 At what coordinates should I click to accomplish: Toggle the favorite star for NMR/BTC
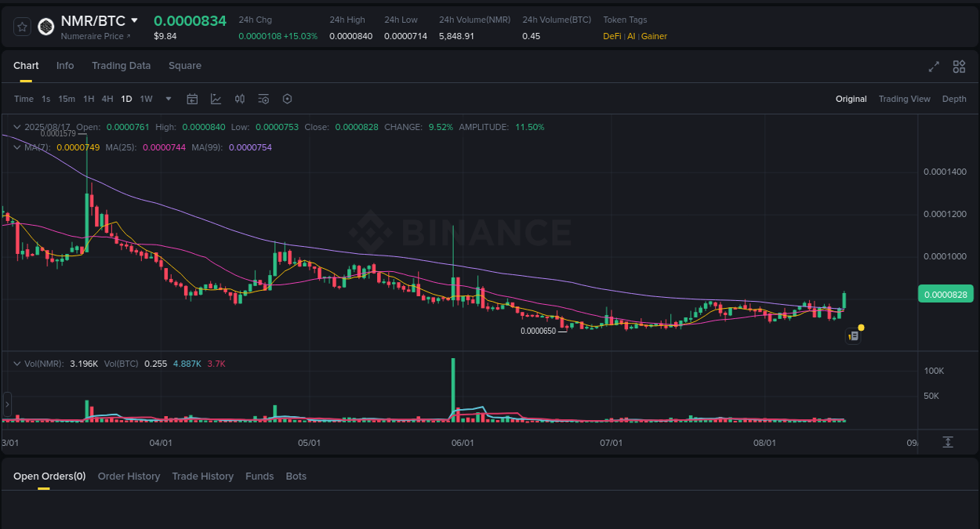tap(22, 26)
